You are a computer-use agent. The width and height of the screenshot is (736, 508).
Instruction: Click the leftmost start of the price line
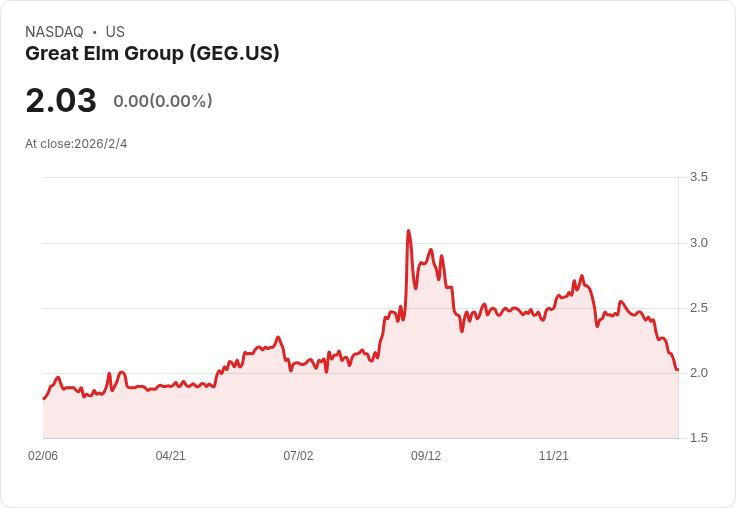[44, 398]
